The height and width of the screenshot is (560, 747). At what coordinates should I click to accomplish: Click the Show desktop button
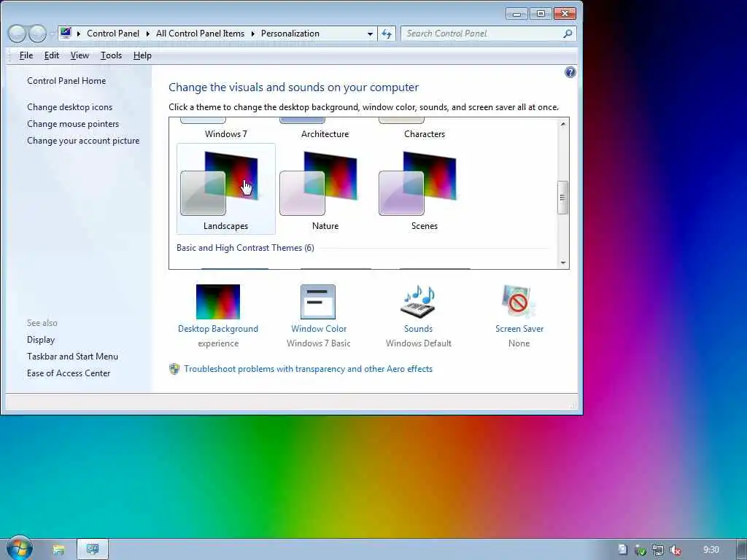pyautogui.click(x=742, y=550)
